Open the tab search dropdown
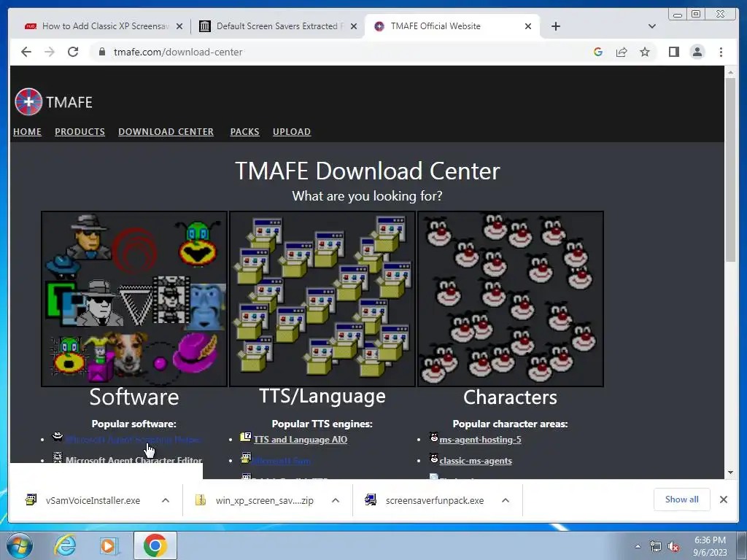The image size is (747, 560). tap(651, 26)
